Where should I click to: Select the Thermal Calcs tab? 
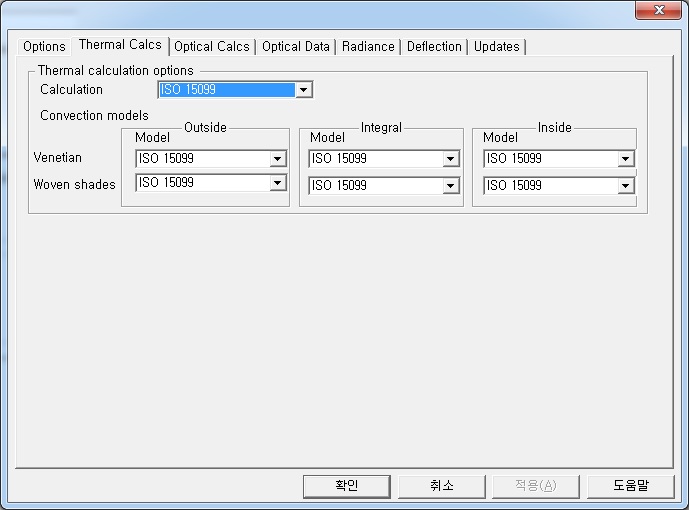[119, 45]
